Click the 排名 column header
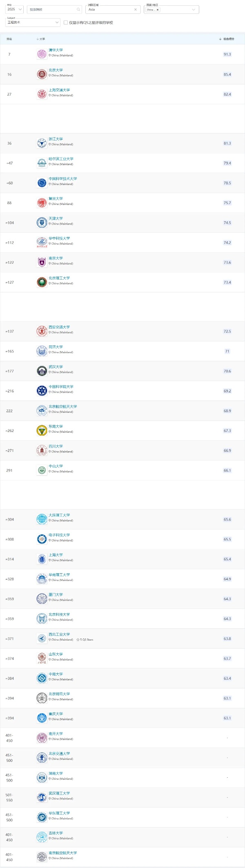Viewport: 245px width, 868px height. (9, 39)
